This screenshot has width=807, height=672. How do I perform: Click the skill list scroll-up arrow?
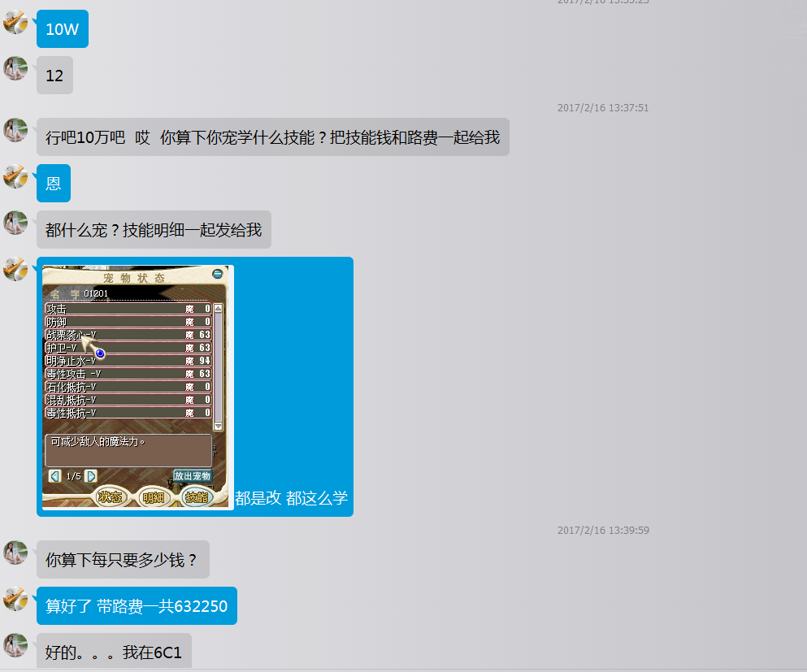point(218,309)
